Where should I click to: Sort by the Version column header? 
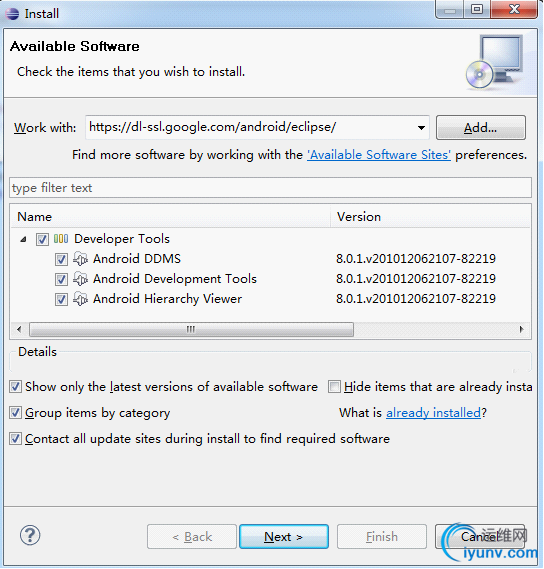click(x=430, y=217)
